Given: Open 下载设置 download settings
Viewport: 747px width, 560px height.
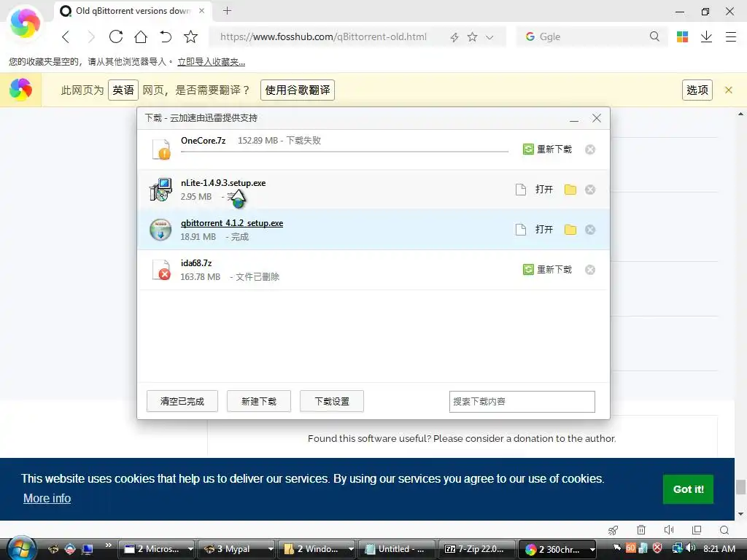Looking at the screenshot, I should [x=332, y=402].
